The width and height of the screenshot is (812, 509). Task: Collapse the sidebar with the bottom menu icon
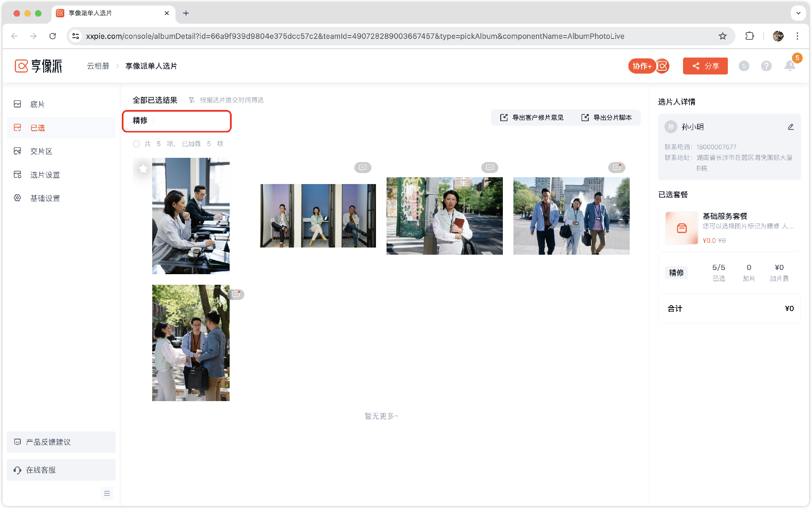point(107,493)
